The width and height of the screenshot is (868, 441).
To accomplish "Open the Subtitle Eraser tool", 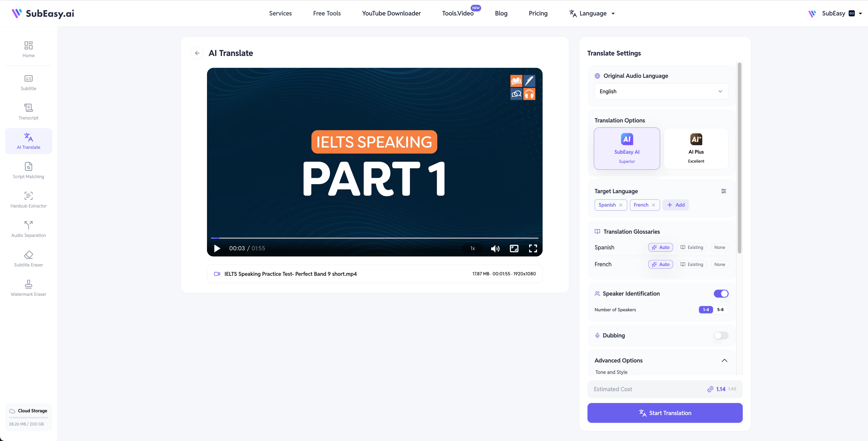I will [x=28, y=259].
